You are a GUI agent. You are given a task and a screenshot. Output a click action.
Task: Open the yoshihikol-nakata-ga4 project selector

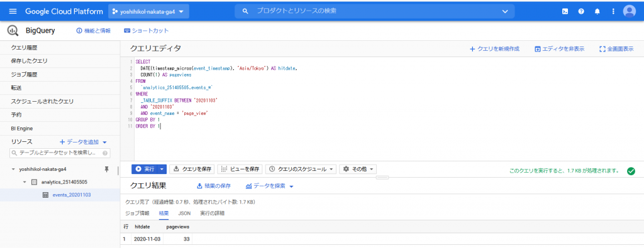tap(148, 11)
